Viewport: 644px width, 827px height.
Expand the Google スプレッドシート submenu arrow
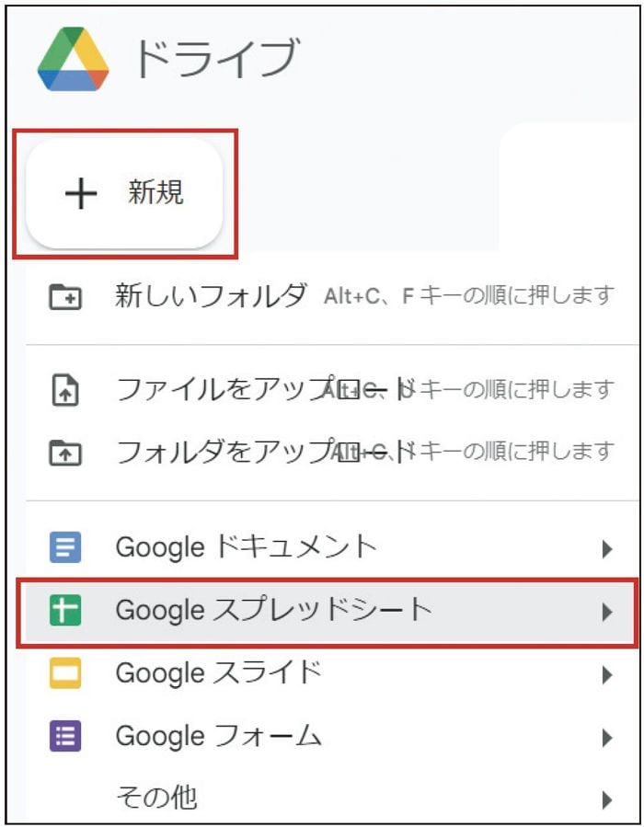tap(606, 612)
